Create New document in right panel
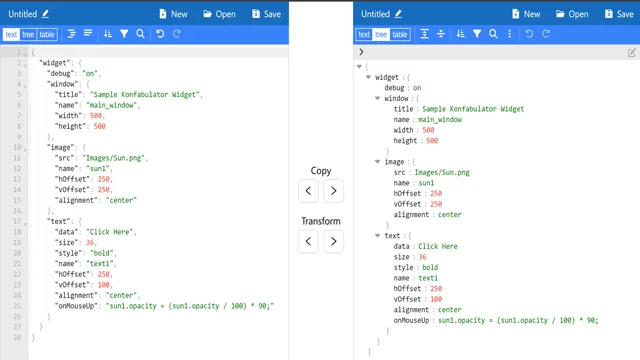This screenshot has height=360, width=640. pos(526,14)
